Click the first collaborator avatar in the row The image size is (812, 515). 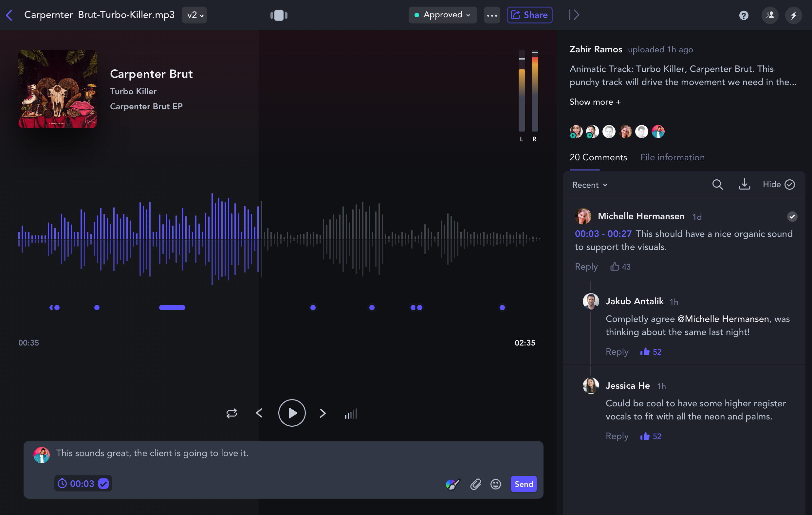tap(576, 132)
